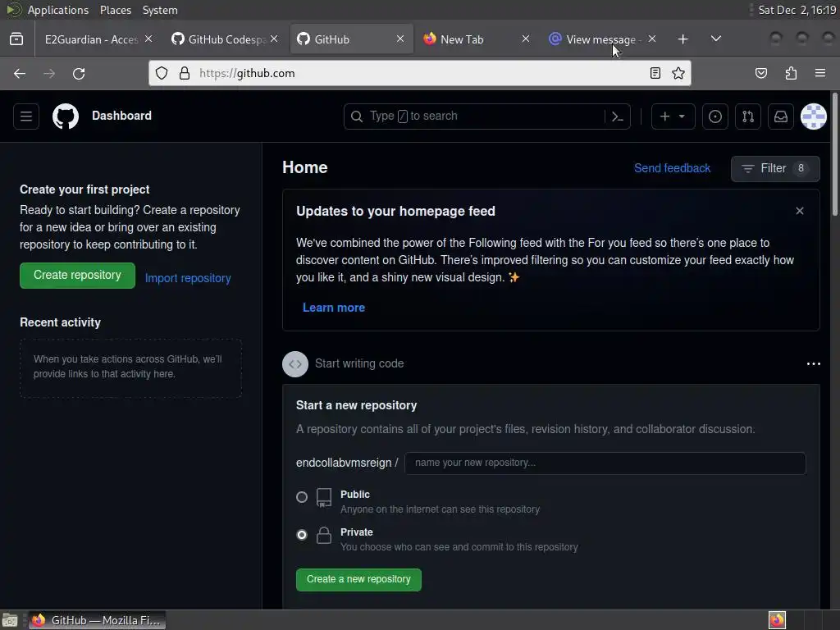Click the show desktop icon in taskbar
This screenshot has width=840, height=630.
[x=10, y=620]
